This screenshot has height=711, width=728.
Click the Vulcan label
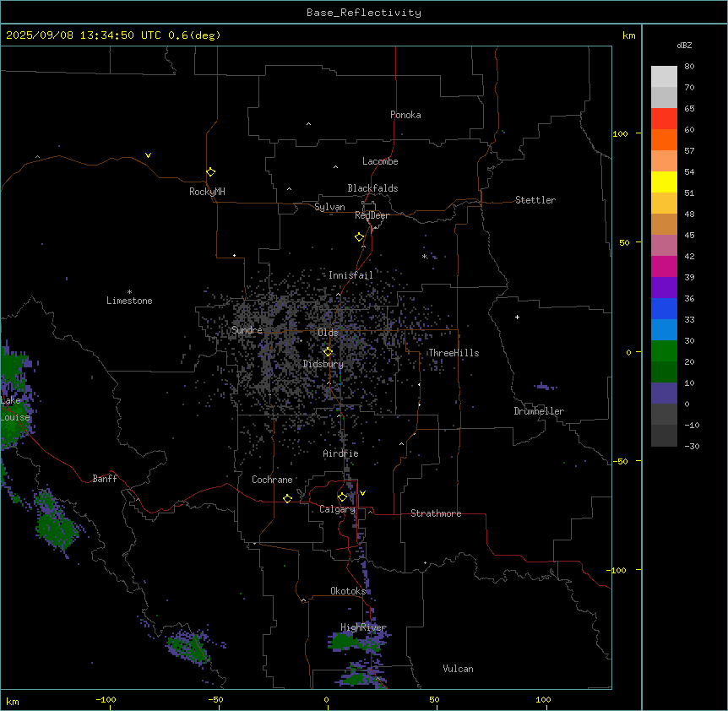[458, 669]
